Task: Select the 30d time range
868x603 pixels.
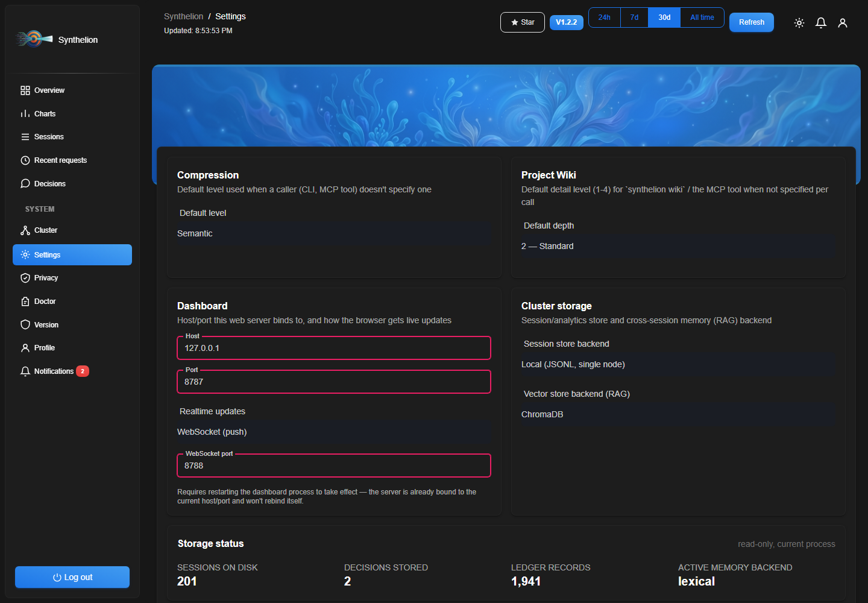Action: pyautogui.click(x=664, y=17)
